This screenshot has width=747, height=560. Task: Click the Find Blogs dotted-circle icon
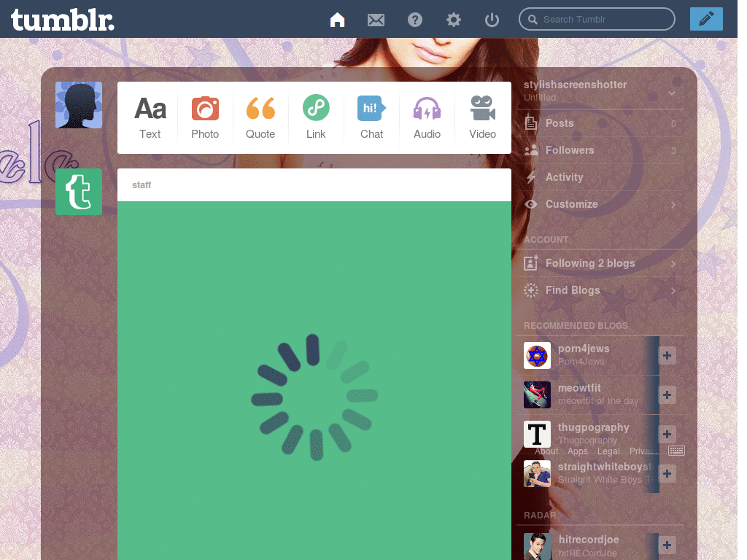531,290
